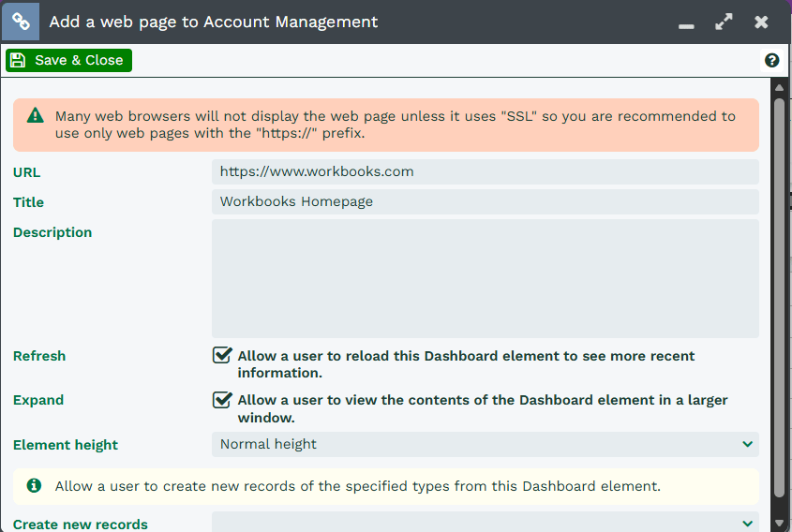Click into the URL input field
This screenshot has height=532, width=792.
point(485,171)
